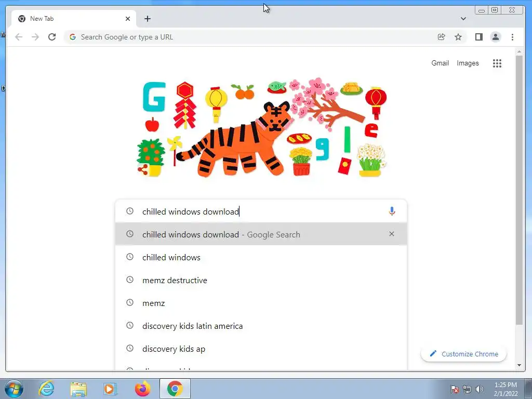Select the New Tab tab
This screenshot has height=399, width=532.
click(x=74, y=19)
